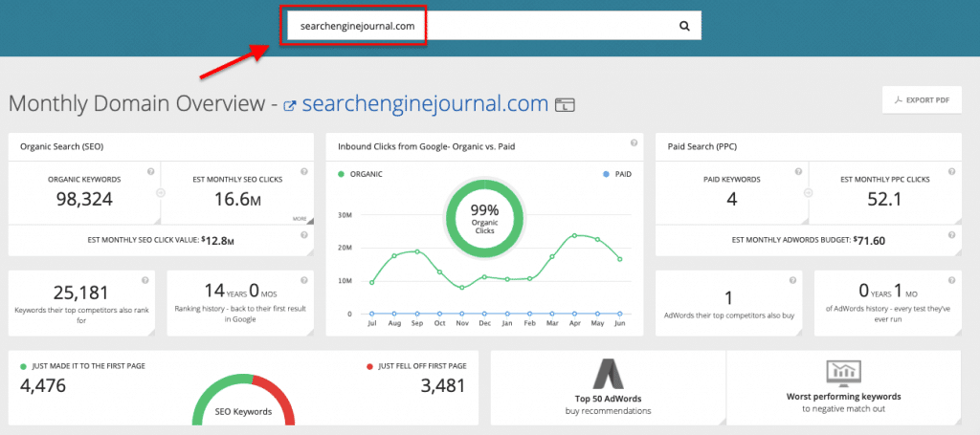Open Worst performing keywords to negative match out
Image resolution: width=980 pixels, height=435 pixels.
click(x=843, y=402)
